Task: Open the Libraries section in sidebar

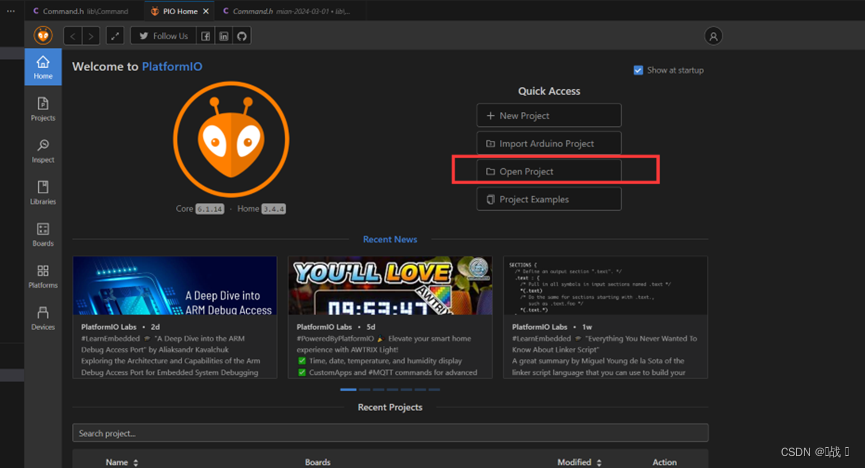Action: pyautogui.click(x=43, y=193)
